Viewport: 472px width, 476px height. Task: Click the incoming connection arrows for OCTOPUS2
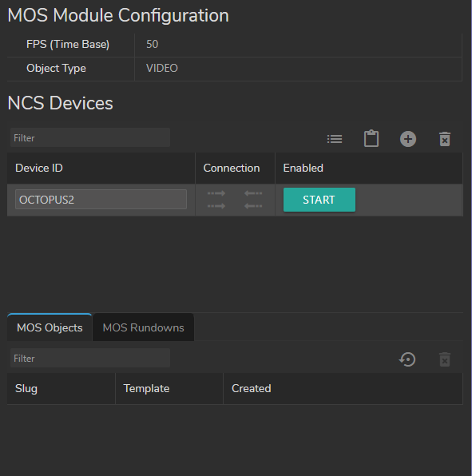pos(253,200)
